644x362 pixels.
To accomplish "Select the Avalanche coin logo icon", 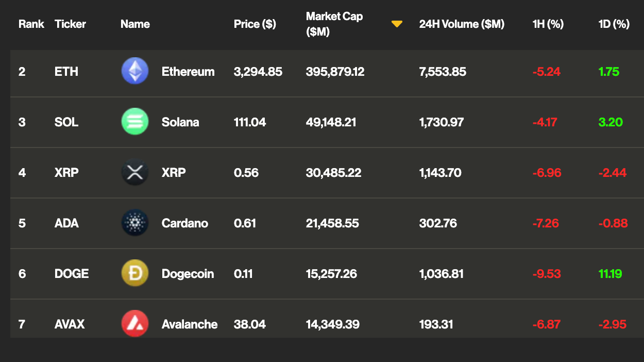I will pyautogui.click(x=134, y=324).
